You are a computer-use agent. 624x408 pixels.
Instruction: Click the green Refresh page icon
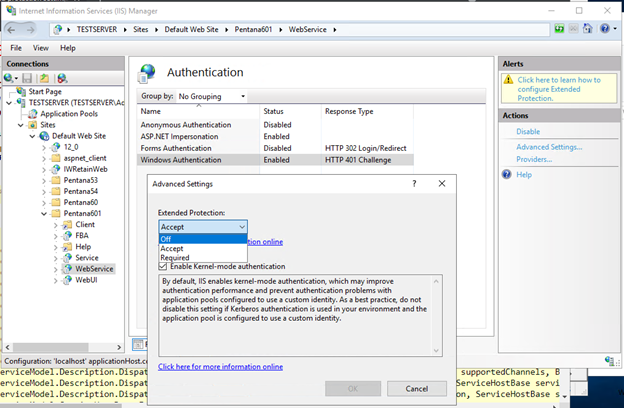tap(559, 29)
